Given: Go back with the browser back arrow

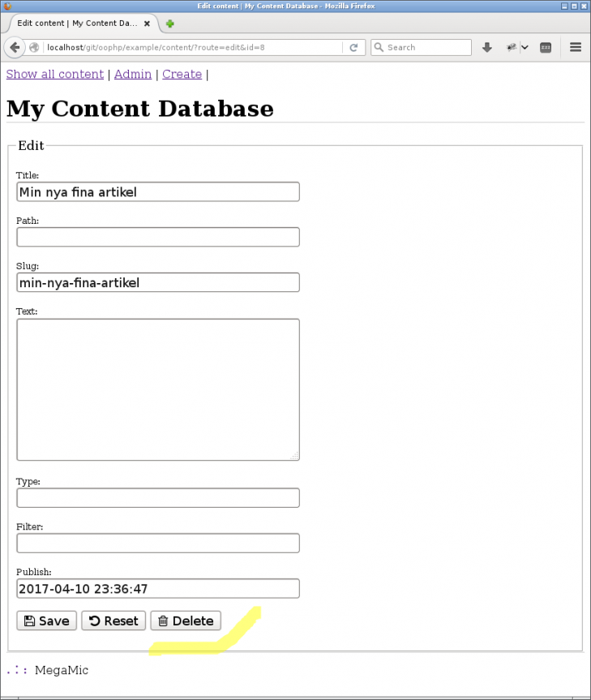Looking at the screenshot, I should (x=15, y=47).
